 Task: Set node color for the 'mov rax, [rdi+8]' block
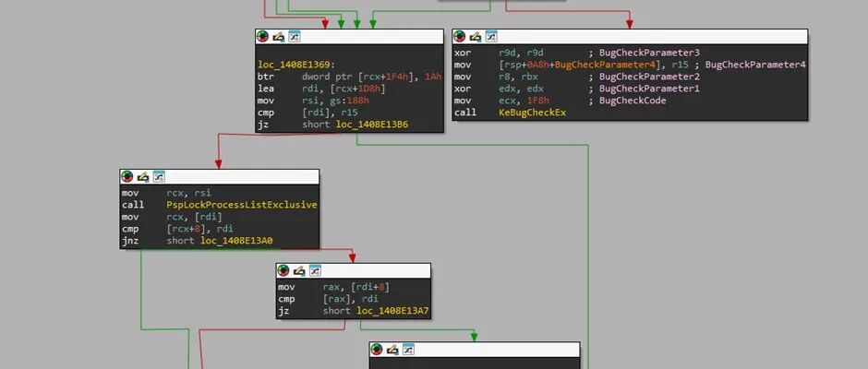pos(283,270)
